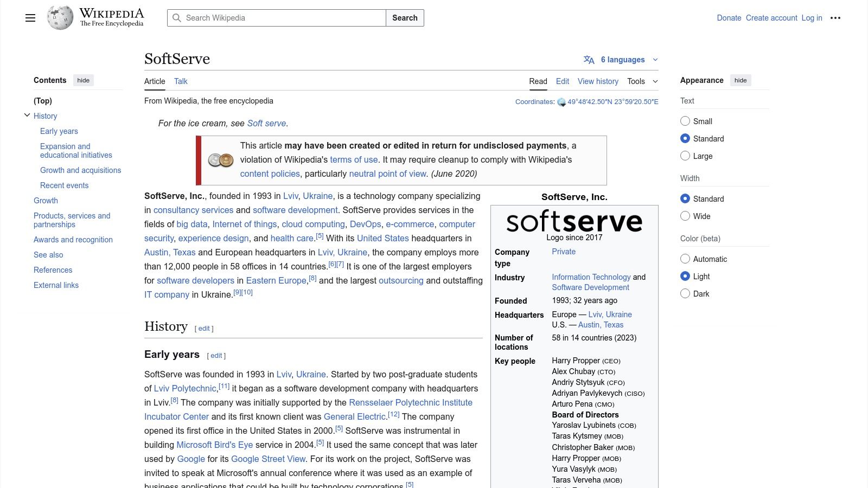The height and width of the screenshot is (488, 868).
Task: Choose the Wide width option
Action: [x=685, y=216]
